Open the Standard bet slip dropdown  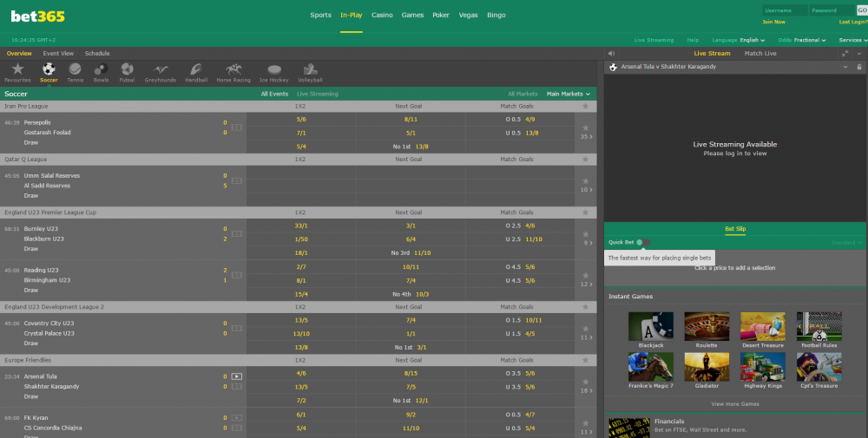coord(845,243)
